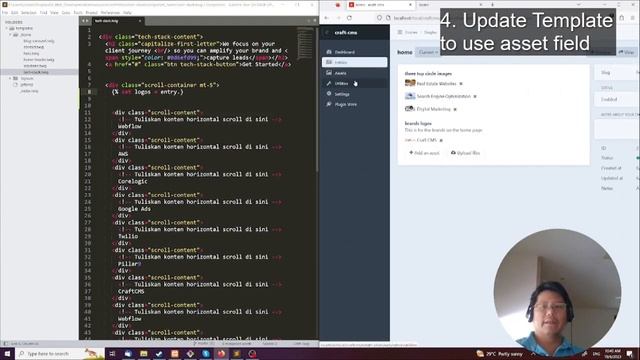Open the Windows Start menu

pos(7,353)
